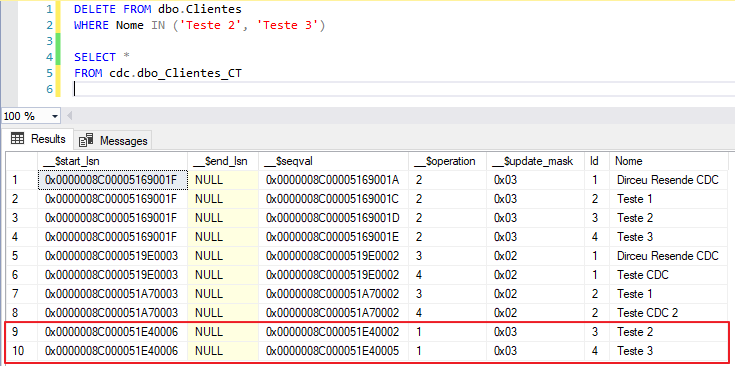Click Nome cell 'Teste CDC 2'
Screen dimensions: 735x366
668,313
